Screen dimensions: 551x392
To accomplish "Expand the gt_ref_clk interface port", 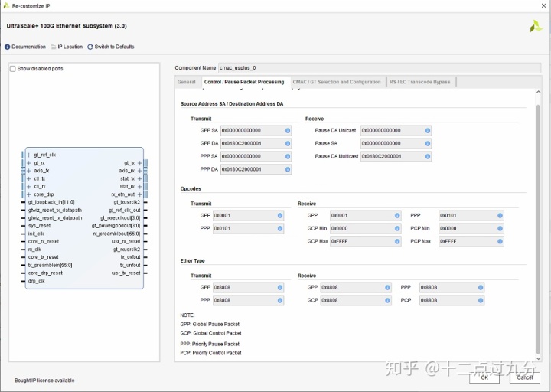I will 29,155.
